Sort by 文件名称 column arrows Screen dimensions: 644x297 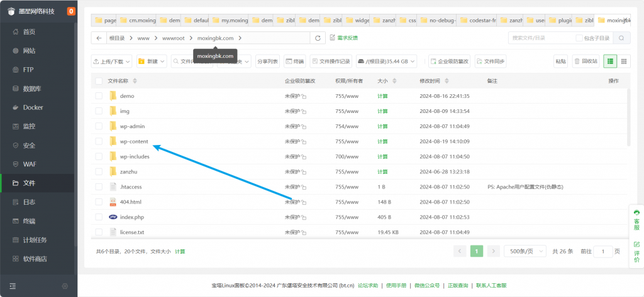pyautogui.click(x=135, y=81)
